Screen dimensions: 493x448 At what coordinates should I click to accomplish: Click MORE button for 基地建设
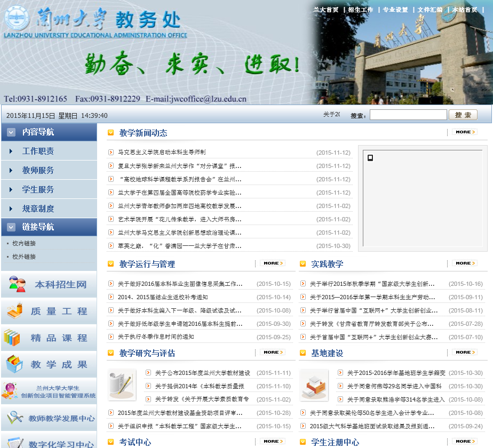point(465,352)
